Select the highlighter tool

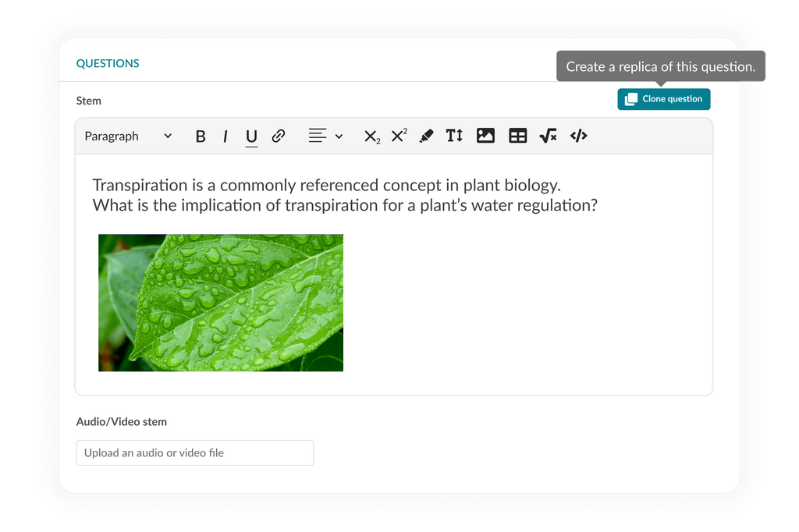pyautogui.click(x=424, y=136)
